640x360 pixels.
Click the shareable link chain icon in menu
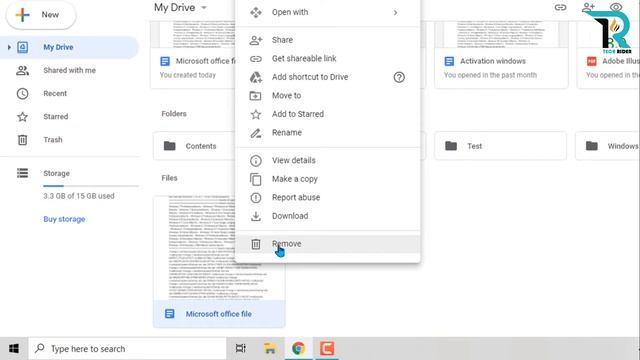(x=256, y=59)
